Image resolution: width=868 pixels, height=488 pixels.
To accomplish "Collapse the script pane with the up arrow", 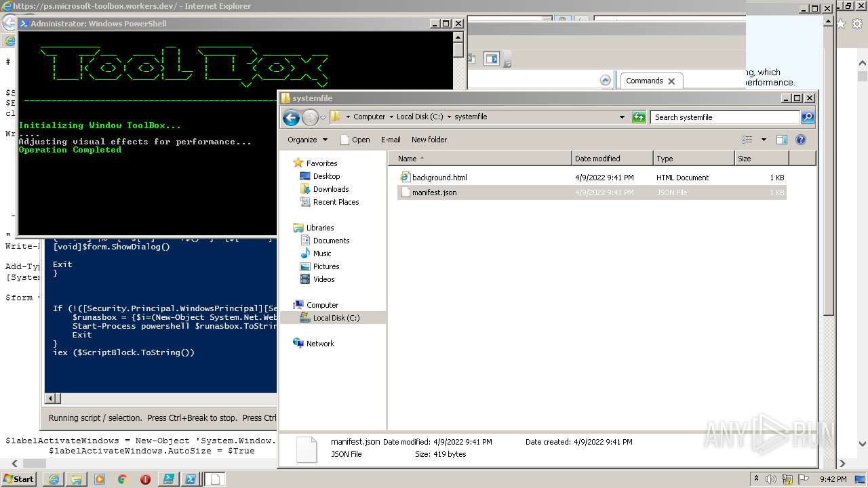I will [x=606, y=80].
